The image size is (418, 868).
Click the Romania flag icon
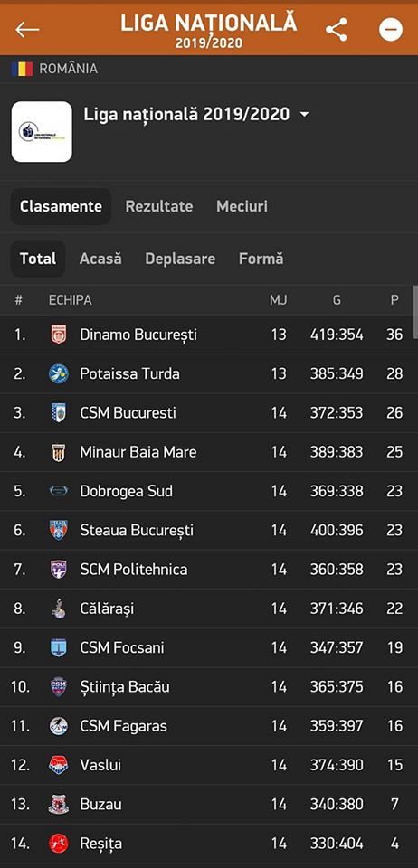tap(22, 69)
